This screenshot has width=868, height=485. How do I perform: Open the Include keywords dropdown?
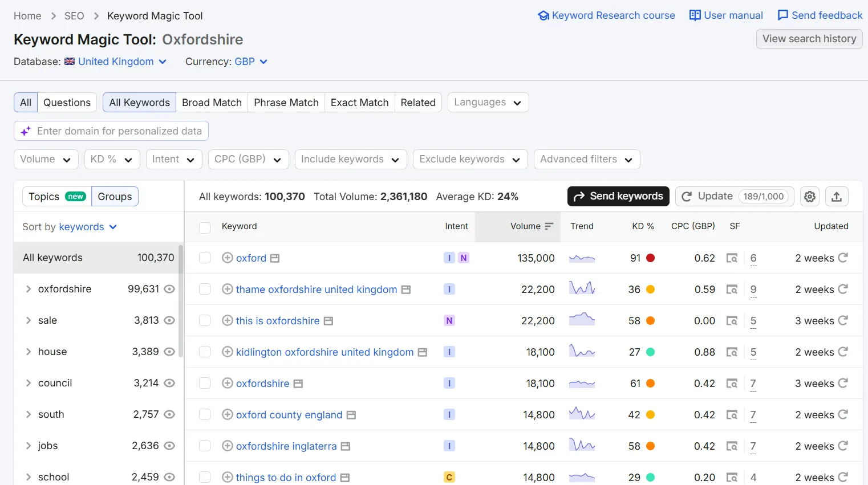(x=351, y=159)
